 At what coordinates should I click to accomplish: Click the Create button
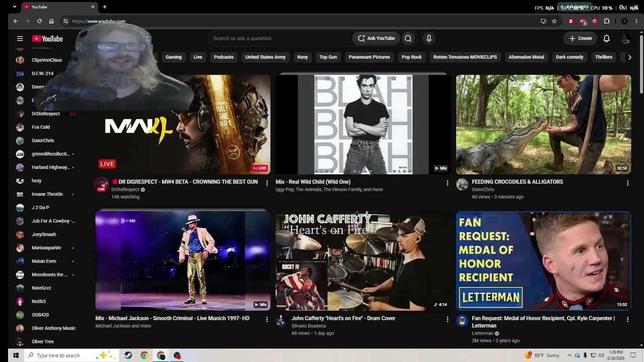coord(581,38)
